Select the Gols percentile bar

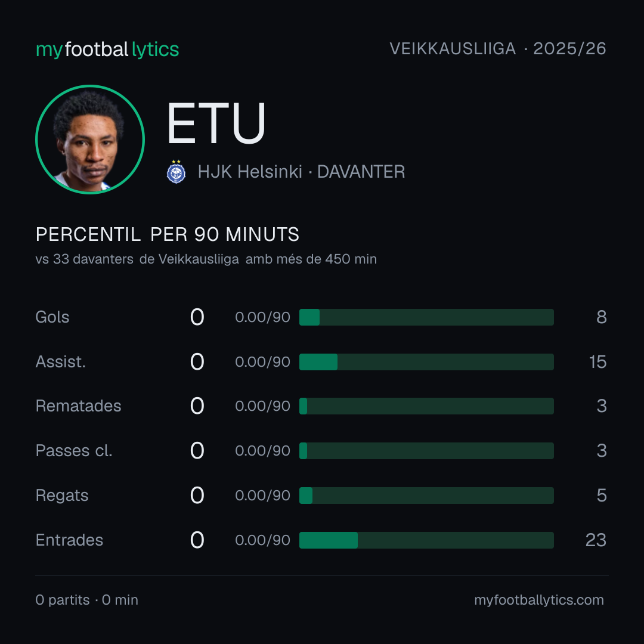[x=426, y=317]
